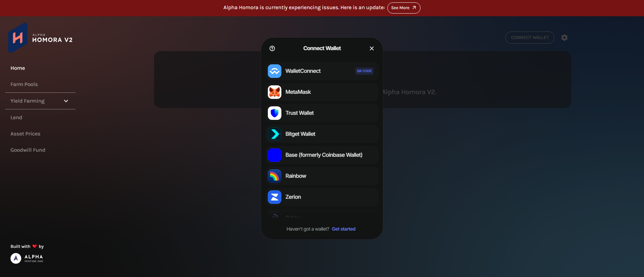This screenshot has width=644, height=277.
Task: Click the 'Built with' footer text
Action: coord(20,247)
